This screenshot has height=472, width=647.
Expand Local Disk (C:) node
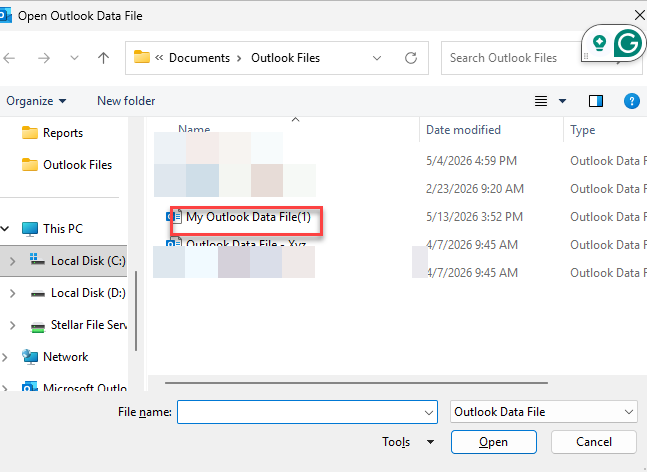click(x=12, y=261)
